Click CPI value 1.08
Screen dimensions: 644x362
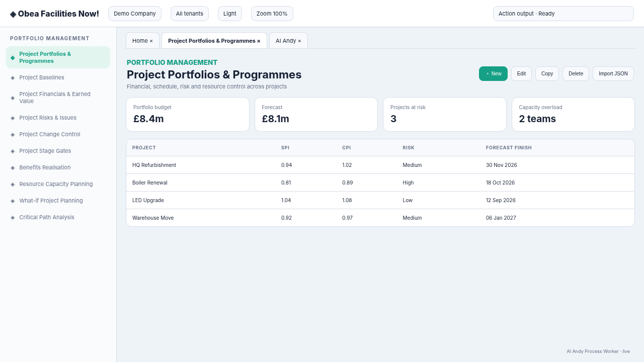(x=347, y=200)
